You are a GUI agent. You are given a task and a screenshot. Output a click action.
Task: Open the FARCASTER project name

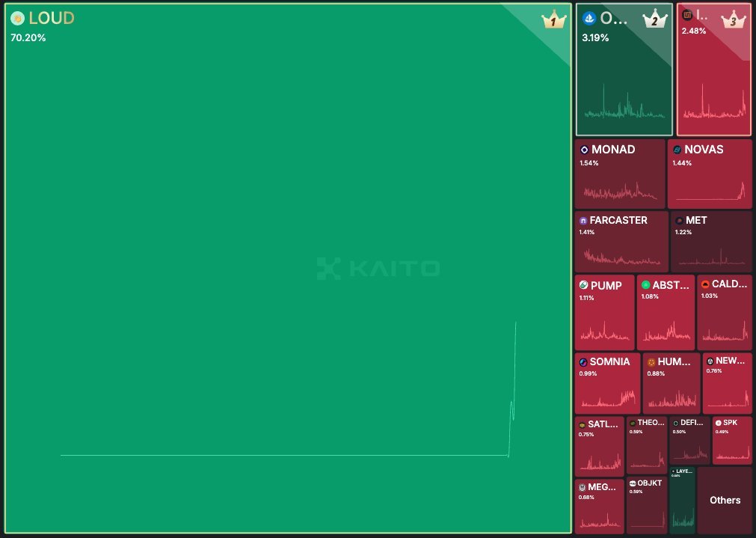618,221
